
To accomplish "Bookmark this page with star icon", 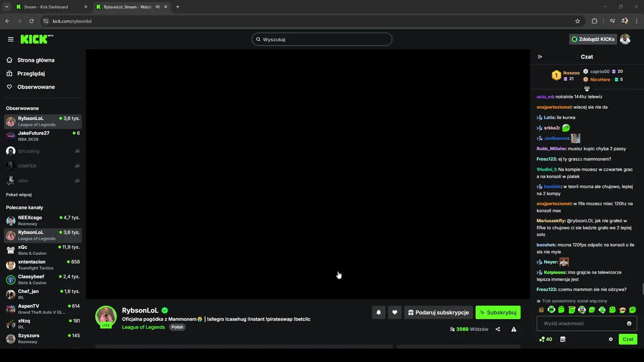I will (x=578, y=21).
